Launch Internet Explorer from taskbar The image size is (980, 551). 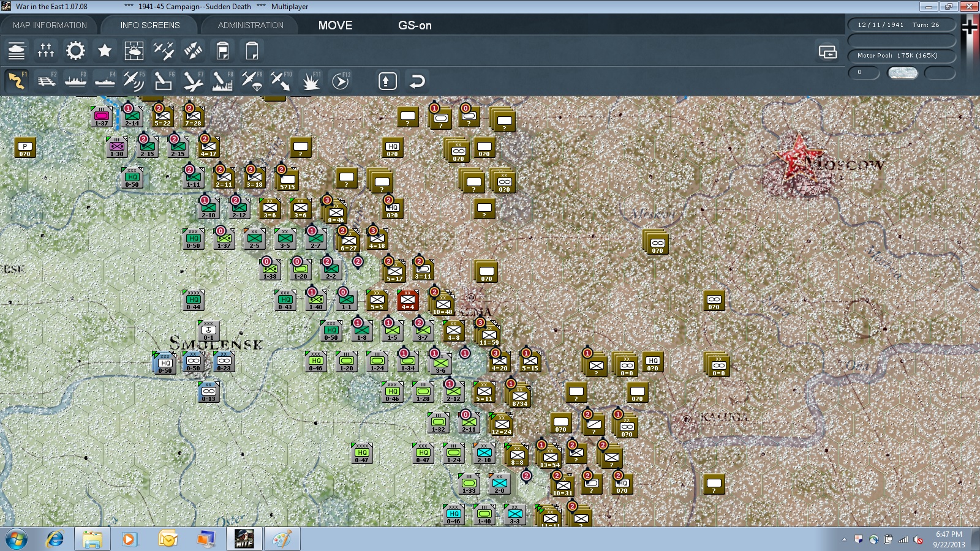55,539
